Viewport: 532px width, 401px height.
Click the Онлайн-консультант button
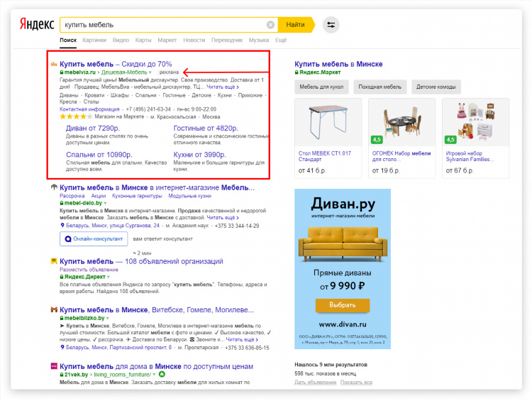coord(94,238)
